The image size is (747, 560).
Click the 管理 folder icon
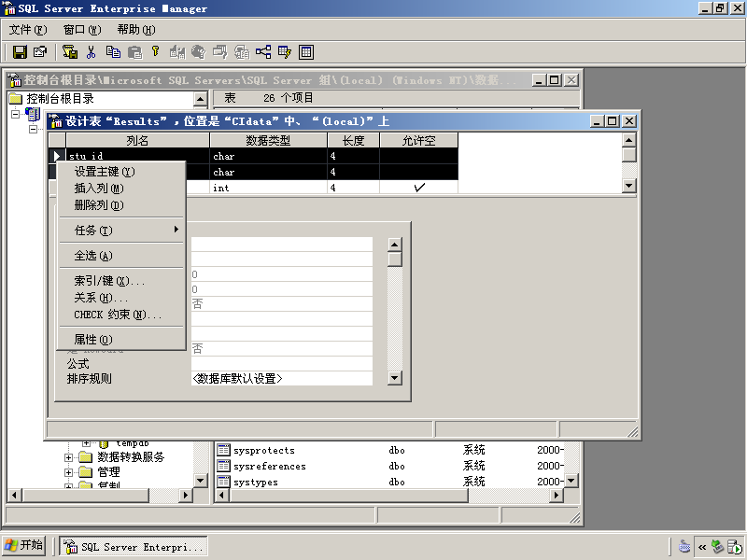(x=85, y=472)
